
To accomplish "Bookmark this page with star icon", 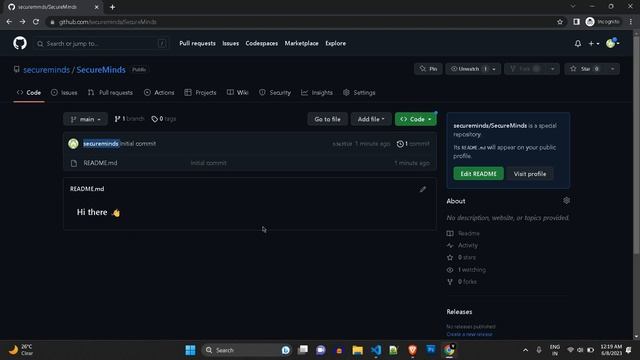I will (x=560, y=22).
